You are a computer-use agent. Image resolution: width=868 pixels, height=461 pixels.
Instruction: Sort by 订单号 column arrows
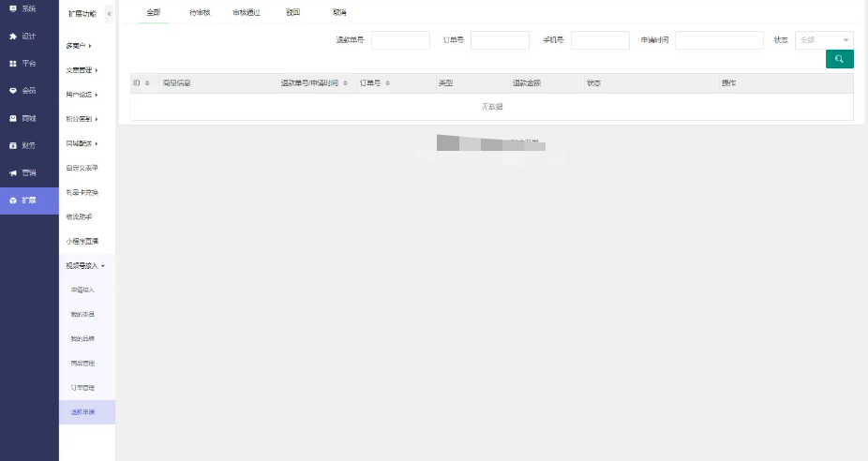pos(387,83)
